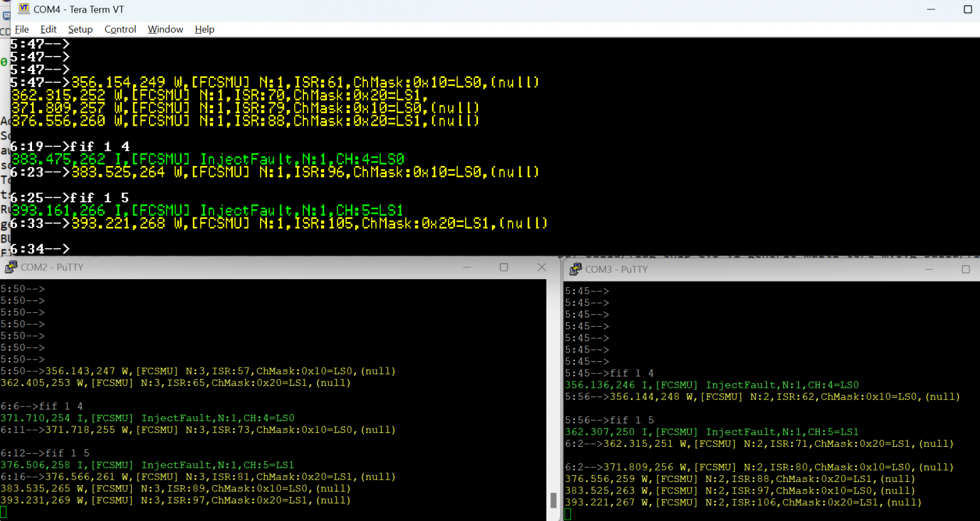Maximize the COM3 PuTTY window
This screenshot has height=521, width=980.
tap(966, 269)
